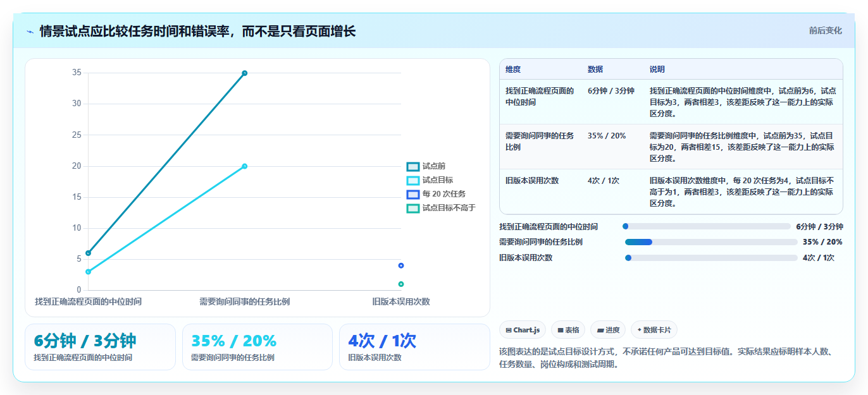Viewport: 868px width, 395px height.
Task: Click the 试点前 legend color swatch
Action: (x=413, y=166)
